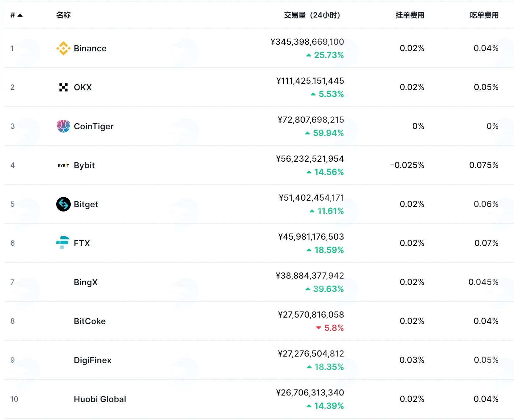Open the Binance exchange link
The image size is (514, 420).
pyautogui.click(x=90, y=48)
